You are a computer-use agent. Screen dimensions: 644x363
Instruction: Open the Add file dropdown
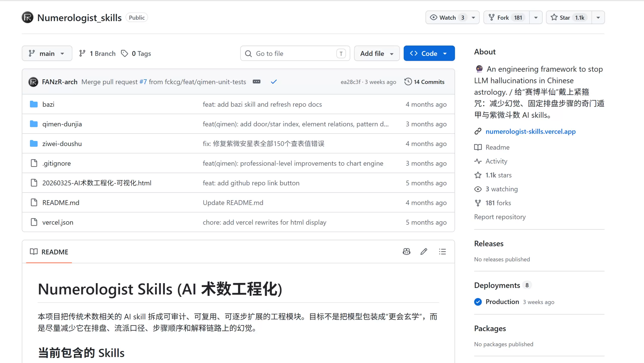(x=377, y=53)
